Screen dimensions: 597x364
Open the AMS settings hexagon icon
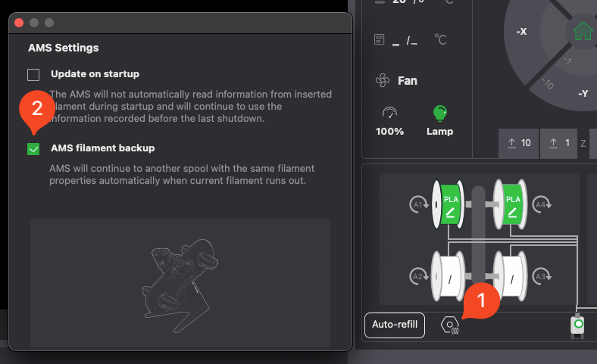[450, 326]
